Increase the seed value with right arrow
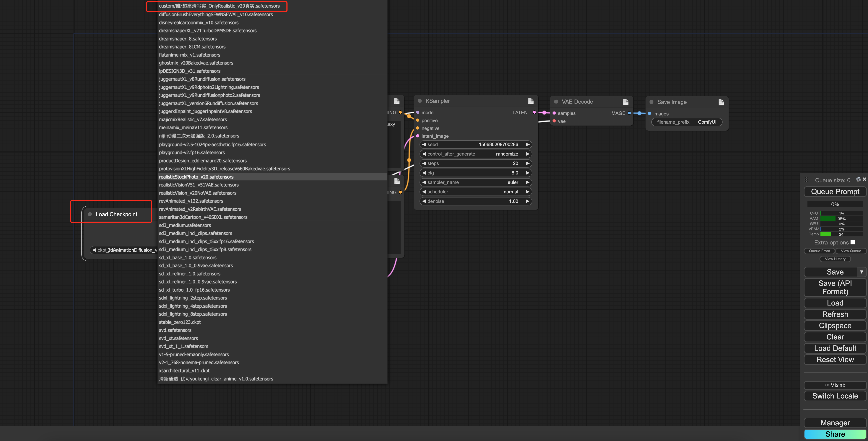This screenshot has height=441, width=868. coord(527,145)
